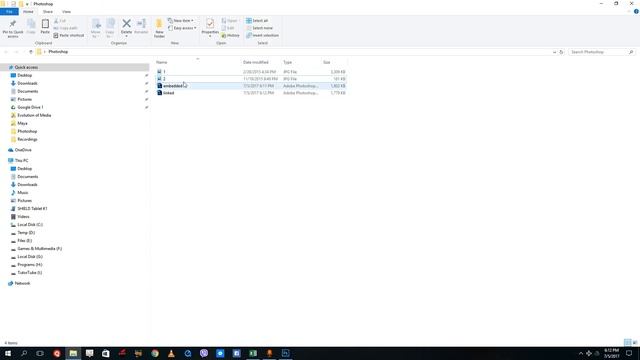This screenshot has height=360, width=640.
Task: Open Temp (D:) drive
Action: coord(26,233)
